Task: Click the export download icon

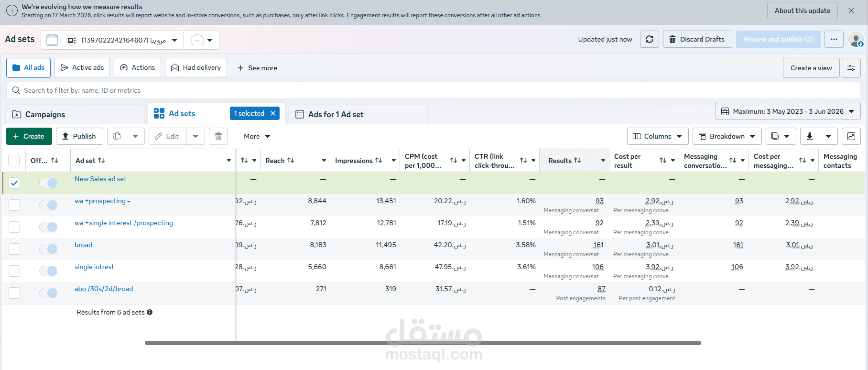Action: click(810, 136)
